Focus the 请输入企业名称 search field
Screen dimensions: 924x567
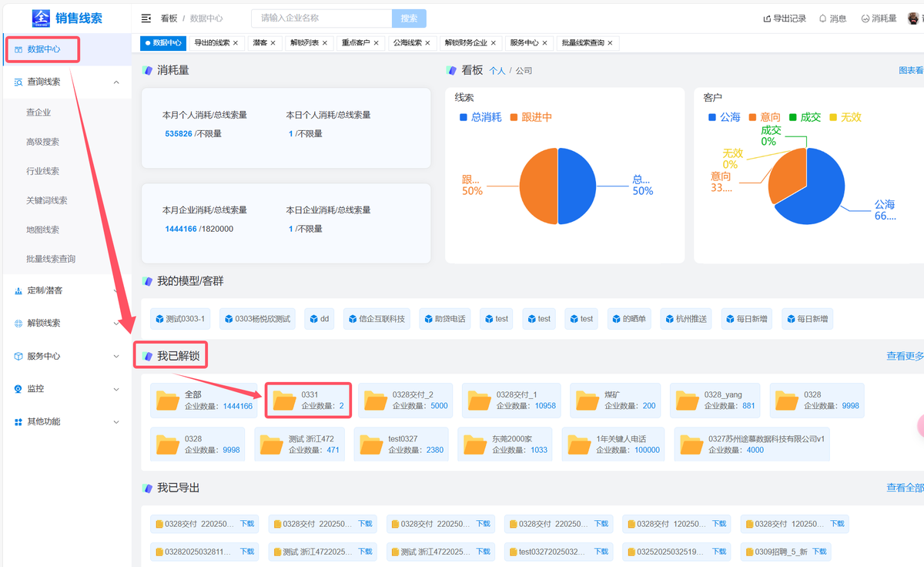point(322,18)
